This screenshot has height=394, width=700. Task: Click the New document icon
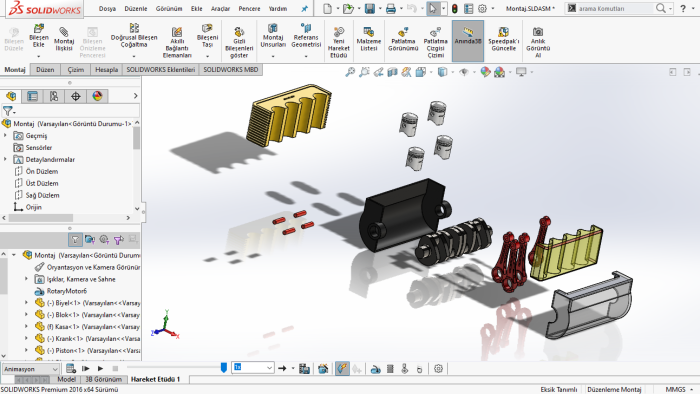(x=327, y=8)
